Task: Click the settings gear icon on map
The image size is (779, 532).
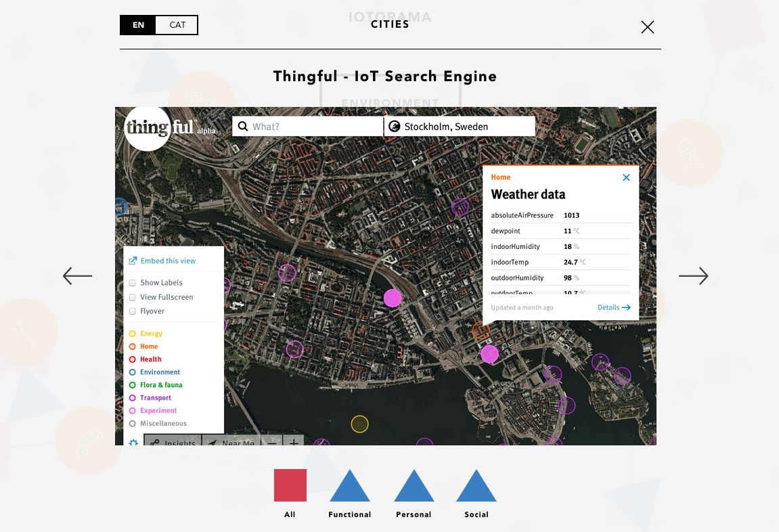Action: point(133,443)
